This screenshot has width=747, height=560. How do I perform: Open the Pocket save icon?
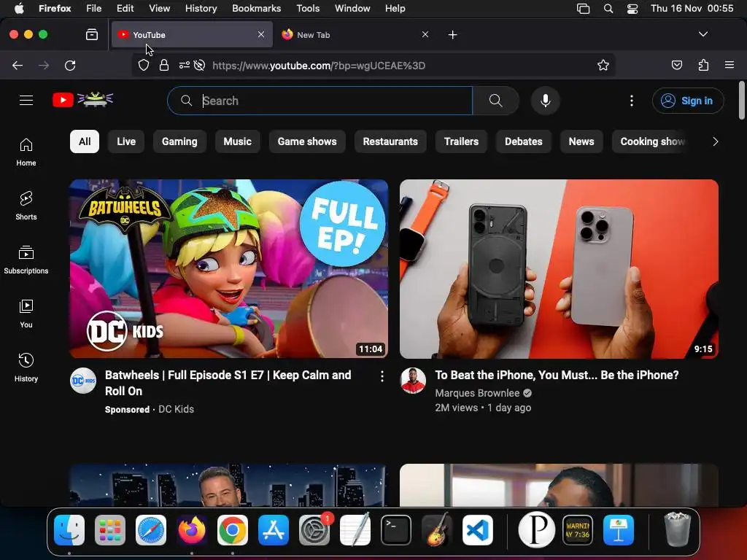point(676,65)
